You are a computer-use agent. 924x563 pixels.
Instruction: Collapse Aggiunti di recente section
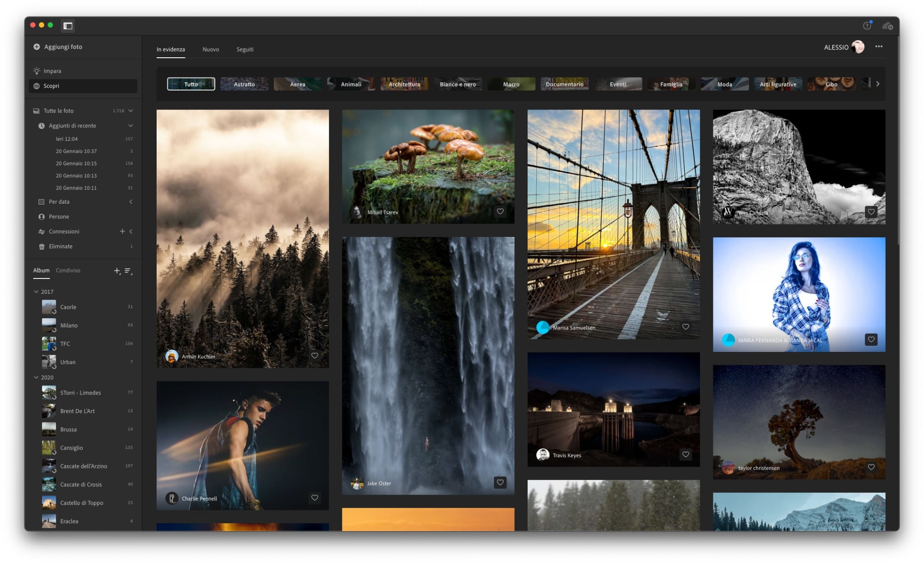(131, 126)
